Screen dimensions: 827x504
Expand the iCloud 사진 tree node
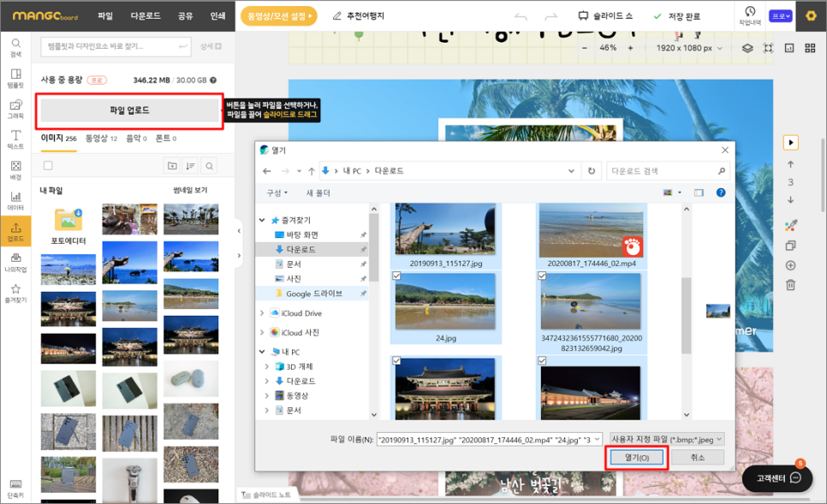pos(262,333)
